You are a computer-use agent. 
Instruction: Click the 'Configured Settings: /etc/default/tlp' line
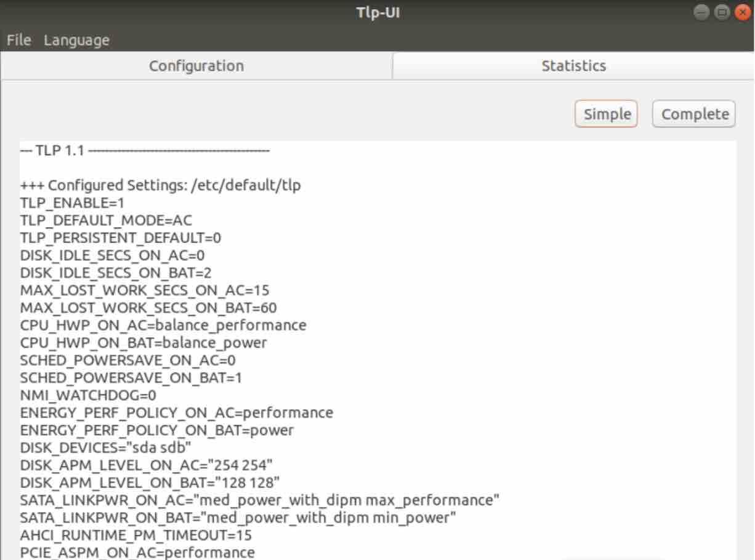click(x=160, y=185)
